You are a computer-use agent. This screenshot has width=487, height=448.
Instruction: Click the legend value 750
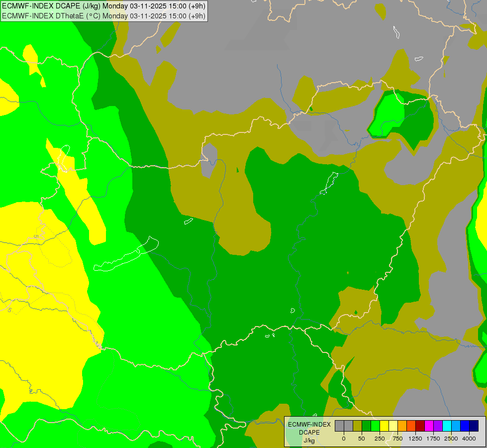[397, 439]
